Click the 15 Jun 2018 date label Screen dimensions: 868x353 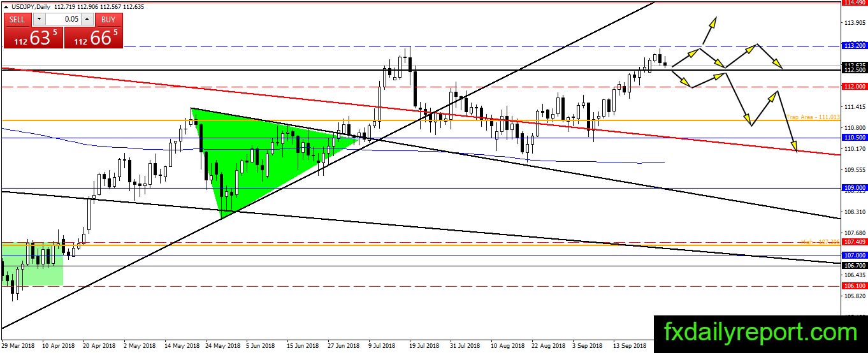coord(303,346)
